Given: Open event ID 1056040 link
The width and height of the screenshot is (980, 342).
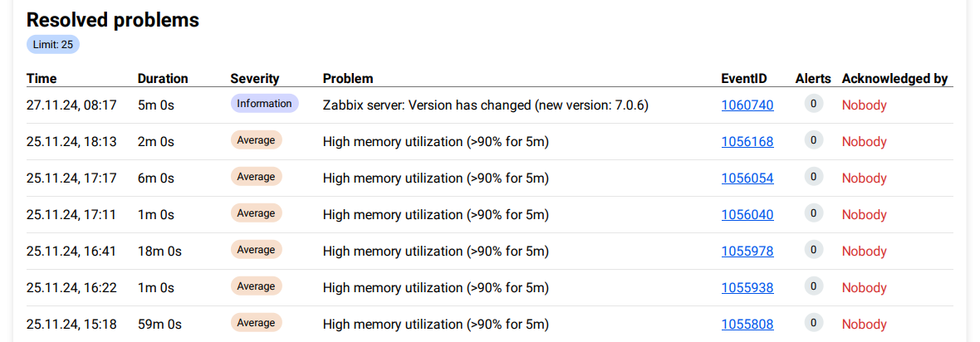Looking at the screenshot, I should [x=747, y=215].
